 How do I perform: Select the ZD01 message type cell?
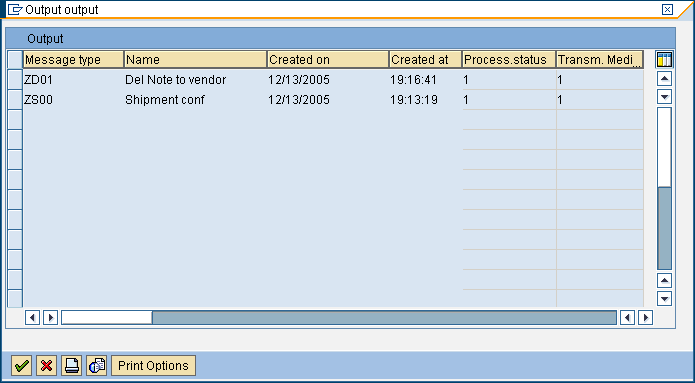pyautogui.click(x=74, y=80)
